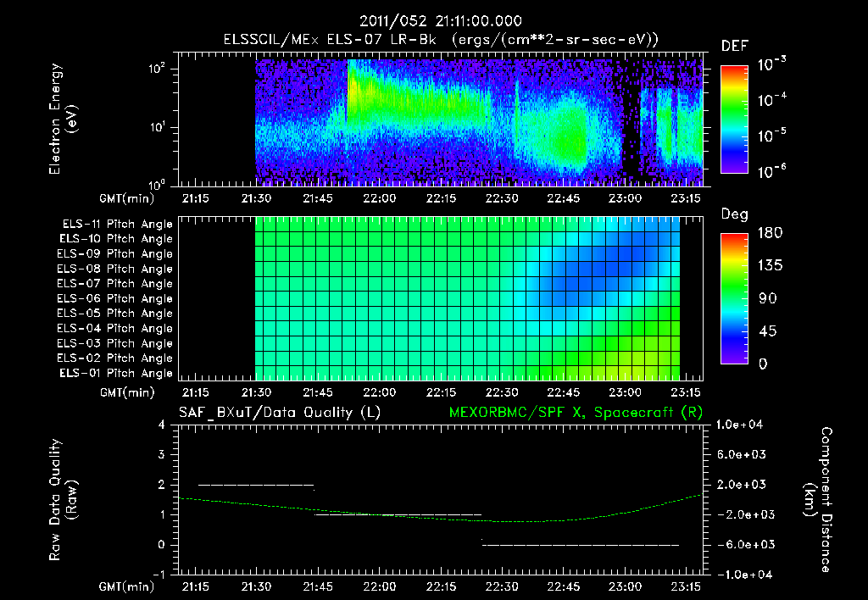This screenshot has height=600, width=868.
Task: Click the Deg pitch angle color bar
Action: 734,298
